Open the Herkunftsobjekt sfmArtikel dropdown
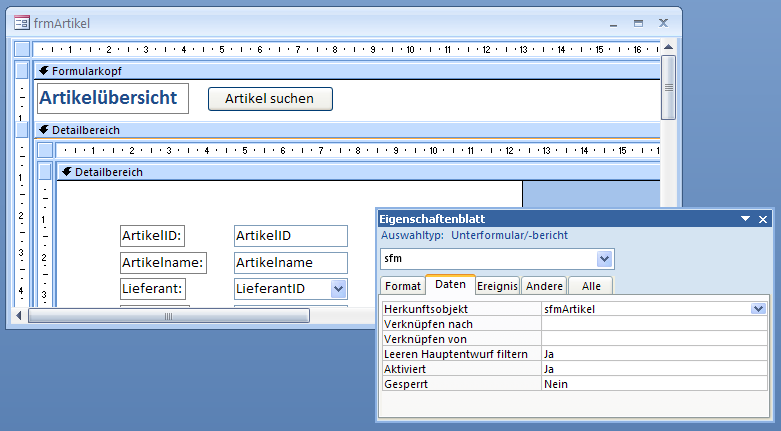 [759, 310]
